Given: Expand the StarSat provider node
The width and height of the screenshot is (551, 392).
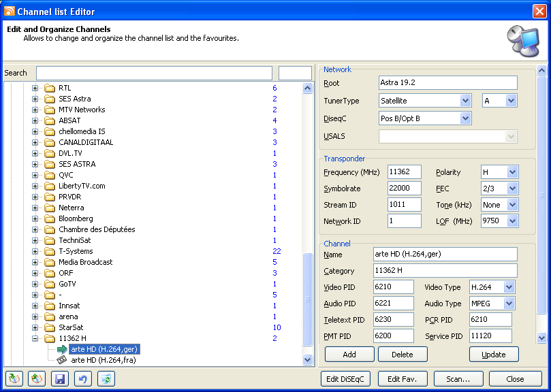Looking at the screenshot, I should (35, 327).
